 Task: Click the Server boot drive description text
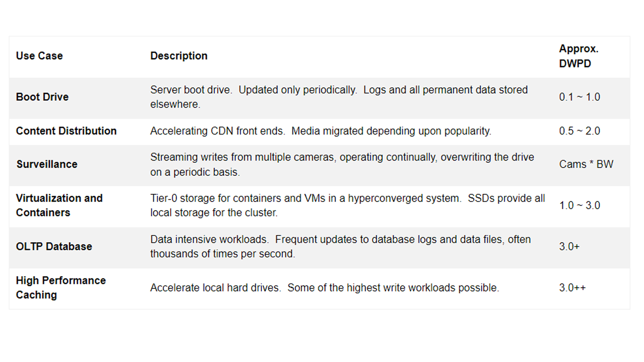(x=339, y=97)
